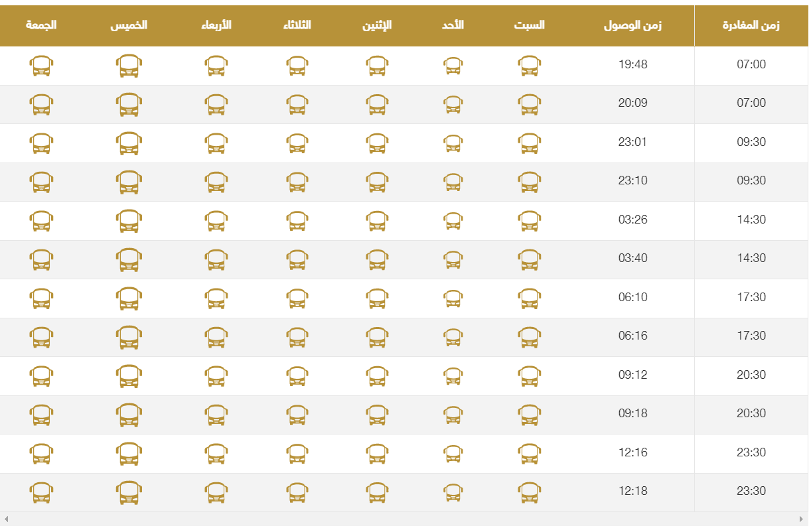
Task: Select the الثلاثاء column header
Action: [x=297, y=25]
